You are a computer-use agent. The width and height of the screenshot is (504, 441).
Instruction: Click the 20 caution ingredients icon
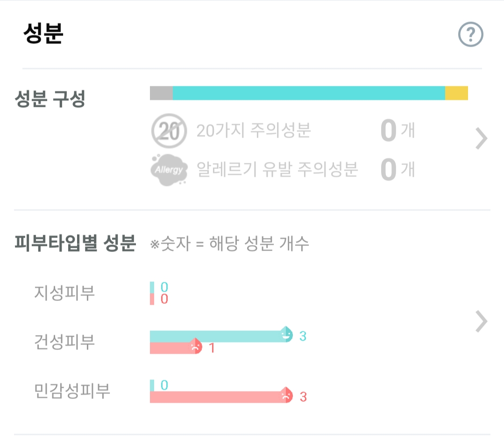click(x=169, y=131)
